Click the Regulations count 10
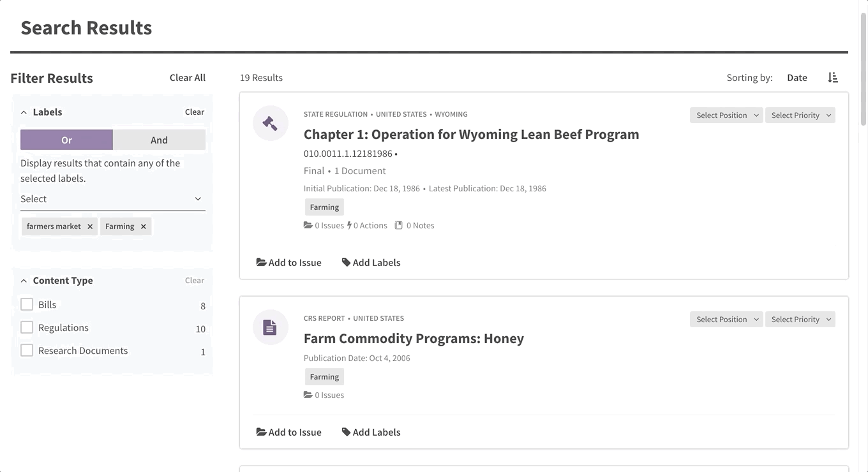This screenshot has width=868, height=472. [x=200, y=329]
